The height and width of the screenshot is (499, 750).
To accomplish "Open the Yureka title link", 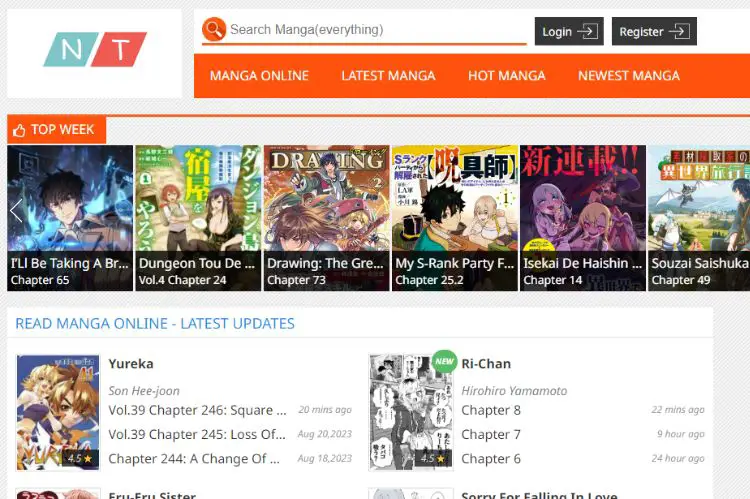I will 131,364.
